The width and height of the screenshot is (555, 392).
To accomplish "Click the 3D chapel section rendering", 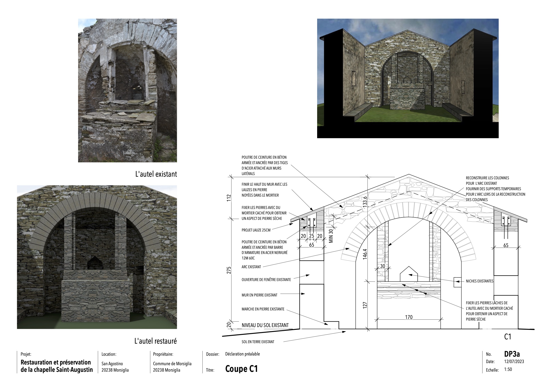I will 408,78.
